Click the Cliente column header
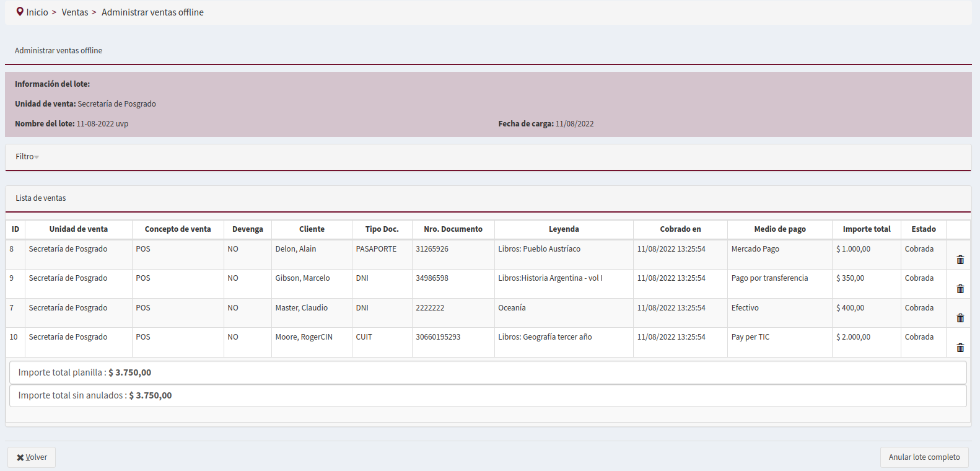 pyautogui.click(x=312, y=229)
